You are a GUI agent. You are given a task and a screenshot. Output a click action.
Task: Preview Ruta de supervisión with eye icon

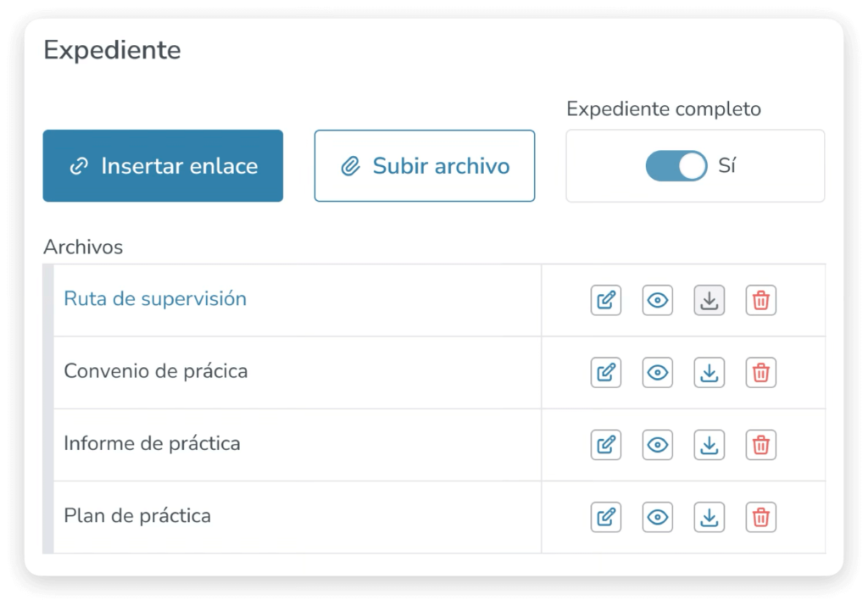pos(658,300)
